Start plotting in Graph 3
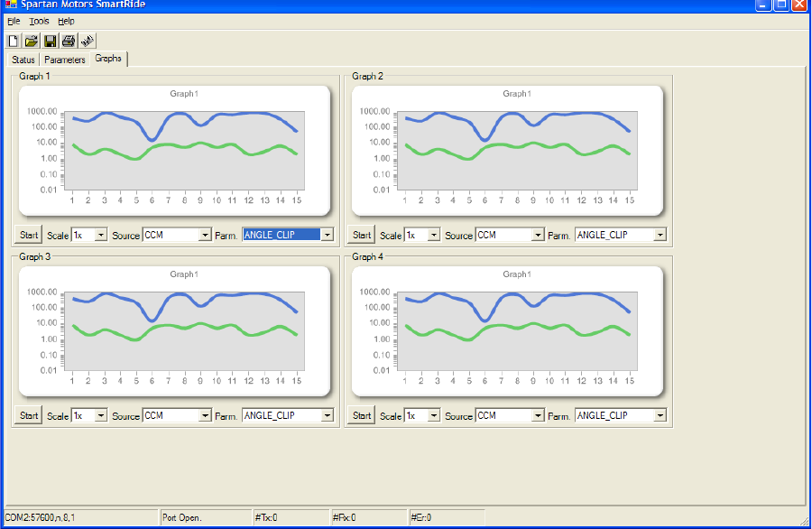The height and width of the screenshot is (529, 812). [29, 415]
